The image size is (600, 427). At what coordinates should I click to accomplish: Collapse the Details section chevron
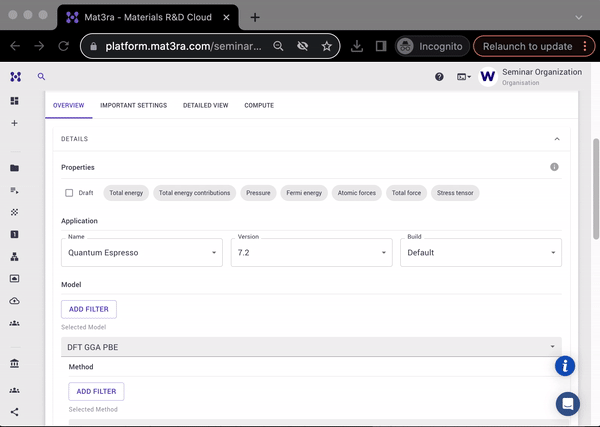click(x=557, y=139)
